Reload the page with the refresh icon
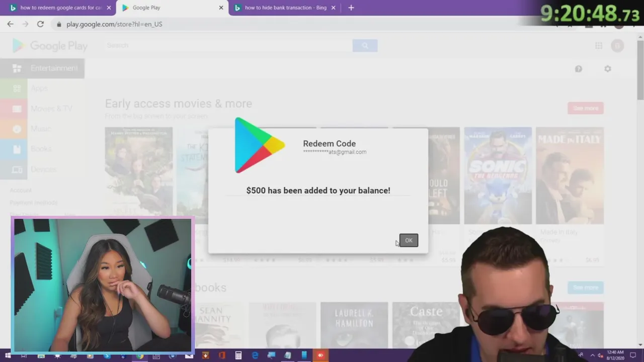Image resolution: width=644 pixels, height=362 pixels. [40, 24]
